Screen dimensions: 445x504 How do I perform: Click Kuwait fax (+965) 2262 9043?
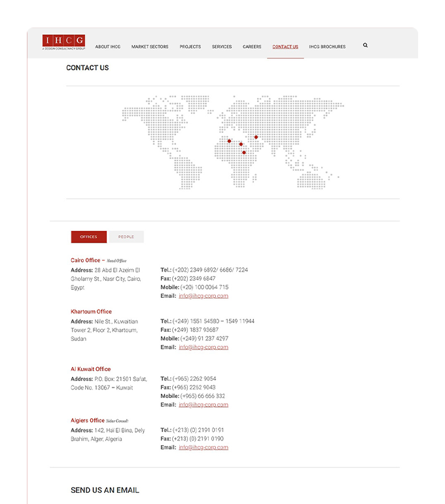click(x=194, y=387)
